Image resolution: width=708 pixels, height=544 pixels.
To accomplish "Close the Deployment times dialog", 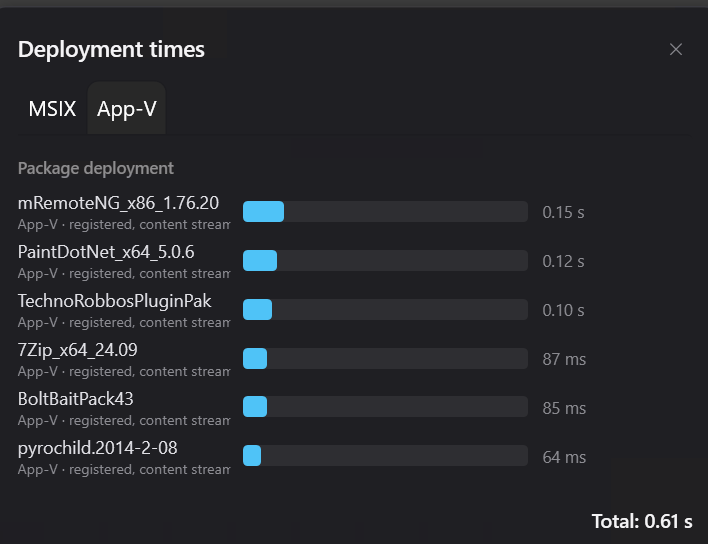I will (675, 49).
